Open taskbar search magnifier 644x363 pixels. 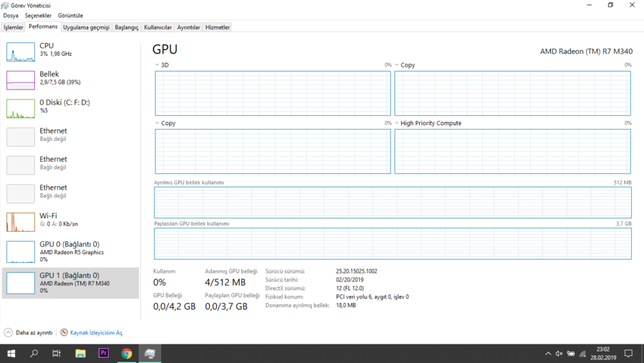pos(34,354)
